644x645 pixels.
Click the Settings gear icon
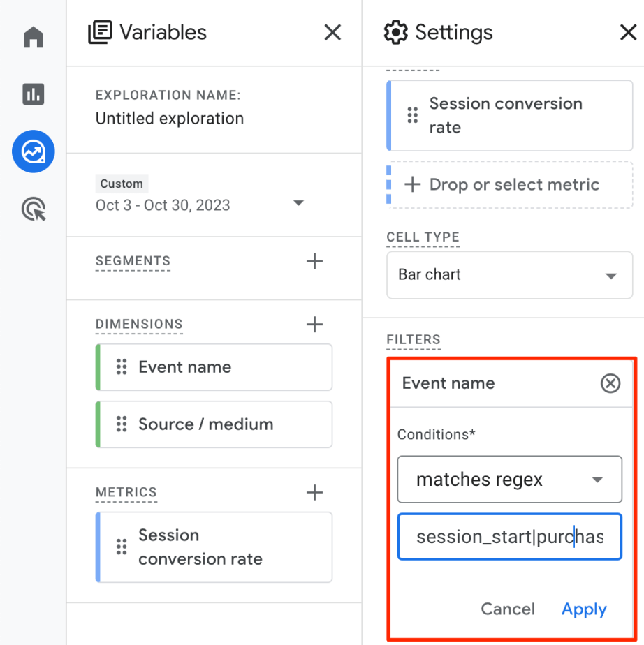click(x=396, y=31)
